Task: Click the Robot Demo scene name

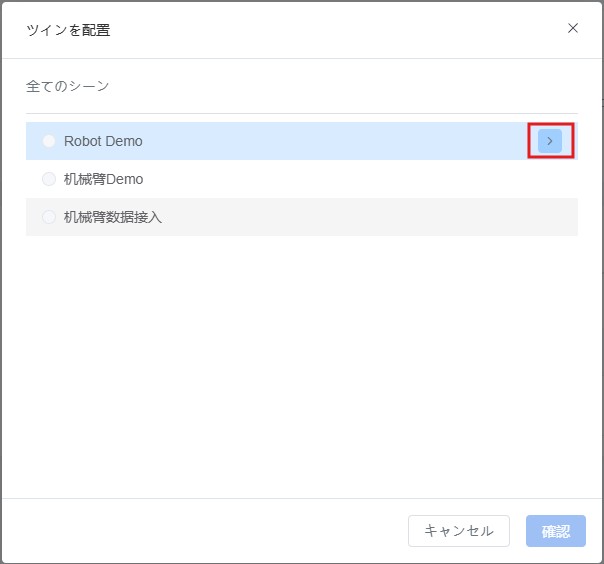Action: point(103,141)
